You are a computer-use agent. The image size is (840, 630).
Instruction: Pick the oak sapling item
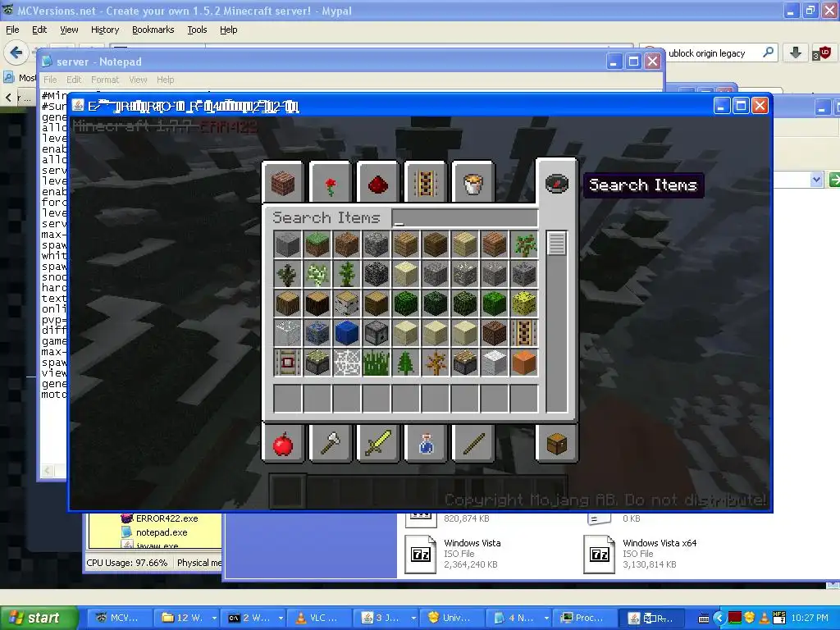(x=524, y=244)
